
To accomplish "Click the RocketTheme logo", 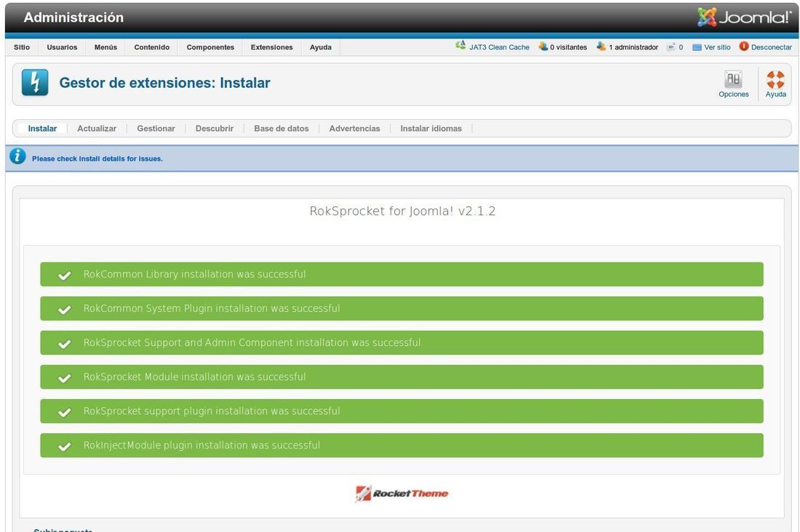I will (x=402, y=493).
